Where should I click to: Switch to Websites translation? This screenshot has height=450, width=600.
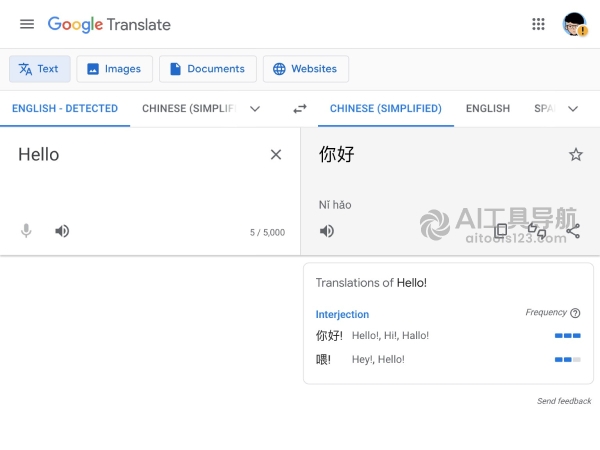tap(306, 69)
